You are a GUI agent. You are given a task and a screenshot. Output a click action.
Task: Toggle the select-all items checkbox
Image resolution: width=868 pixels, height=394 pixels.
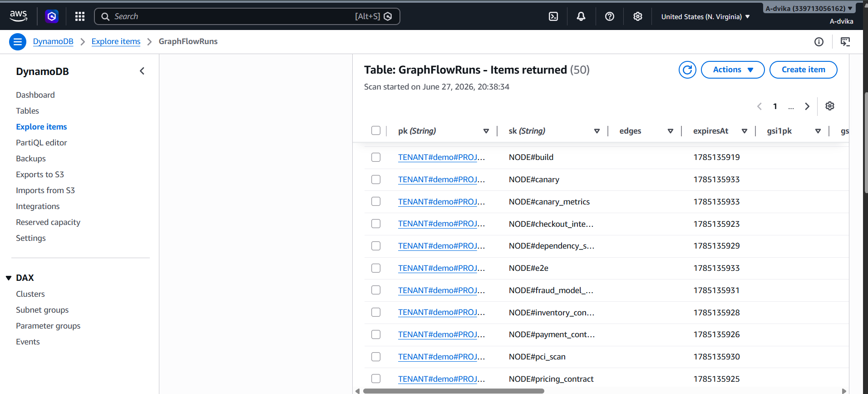point(376,130)
